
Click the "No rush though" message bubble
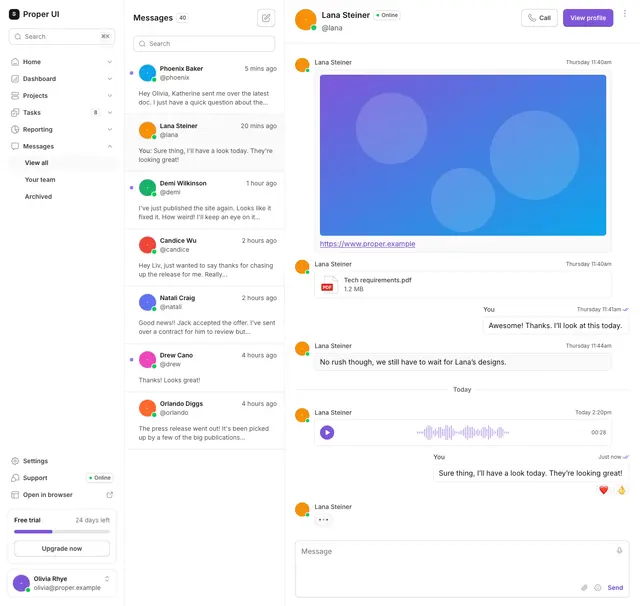click(463, 362)
